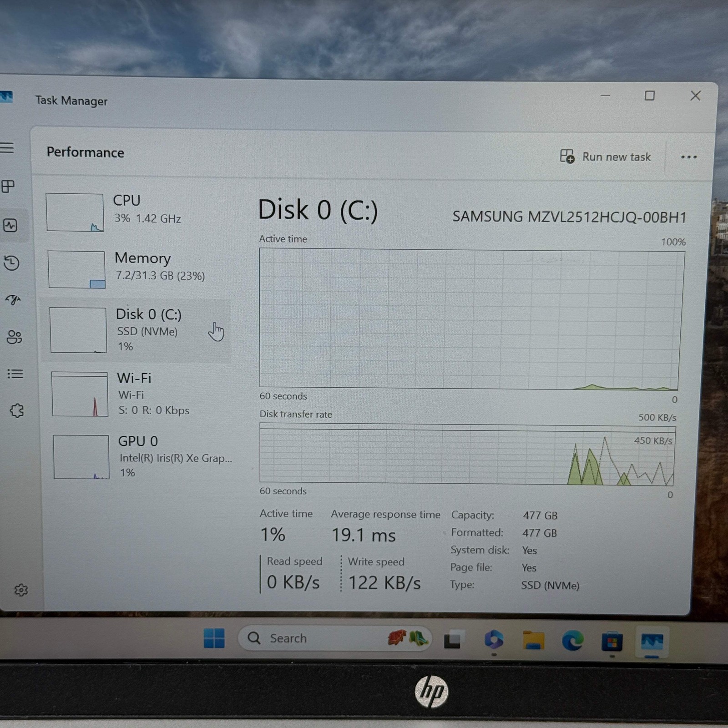Screen dimensions: 728x728
Task: Open the Windows Start menu
Action: pos(214,638)
